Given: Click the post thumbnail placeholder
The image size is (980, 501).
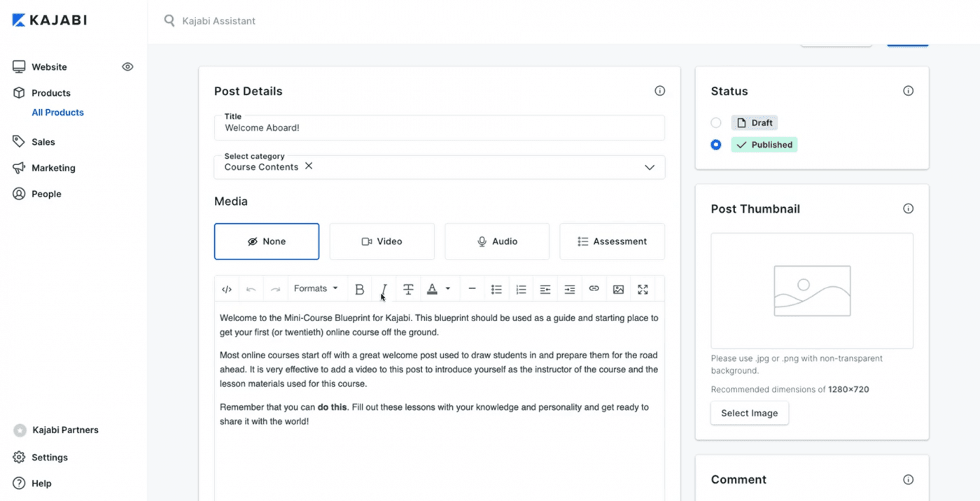Looking at the screenshot, I should pyautogui.click(x=812, y=291).
